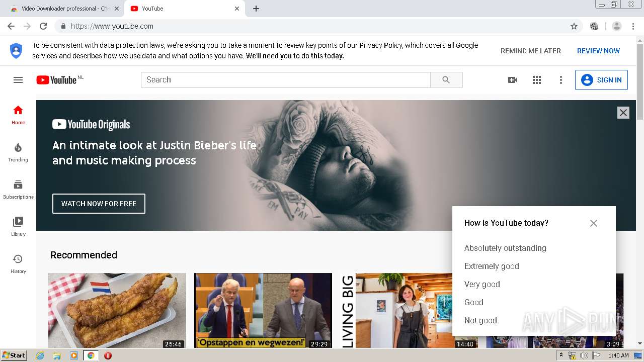Reload the current page
This screenshot has width=644, height=362.
point(43,26)
